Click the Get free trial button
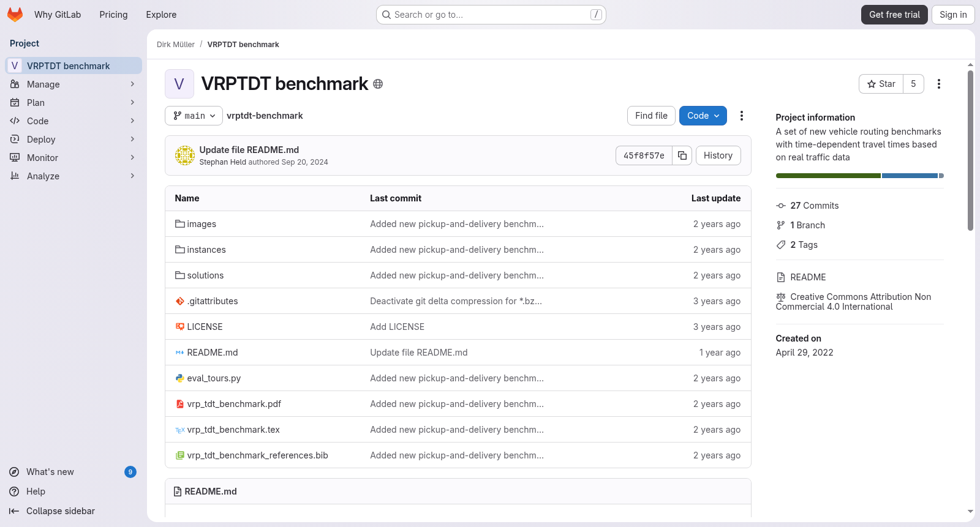The image size is (980, 527). pyautogui.click(x=894, y=15)
